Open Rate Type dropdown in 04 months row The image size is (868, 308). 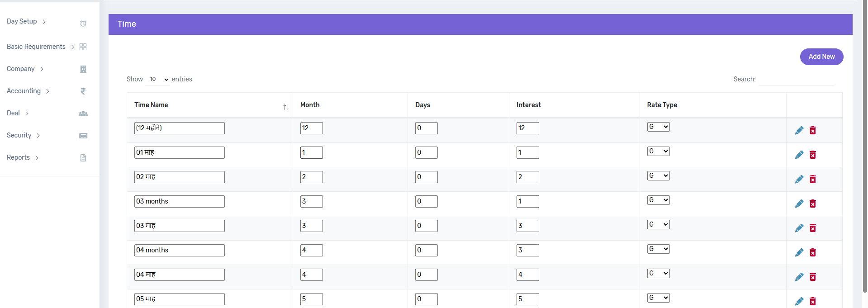coord(658,249)
